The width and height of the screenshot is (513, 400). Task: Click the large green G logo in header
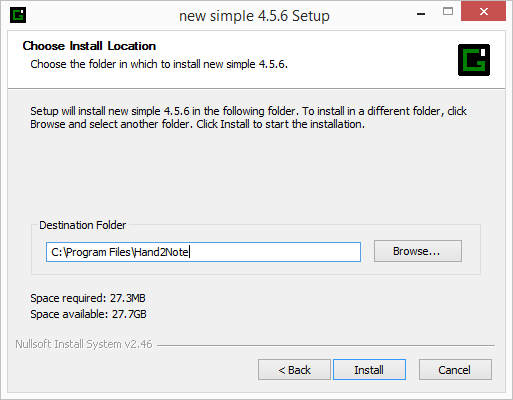tap(474, 60)
